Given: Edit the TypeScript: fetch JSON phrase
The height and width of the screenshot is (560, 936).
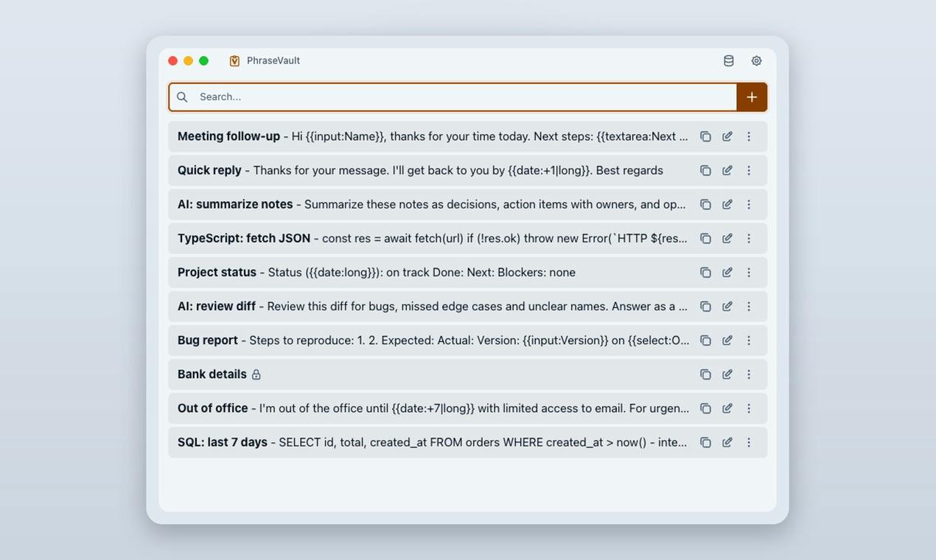Looking at the screenshot, I should pyautogui.click(x=727, y=238).
